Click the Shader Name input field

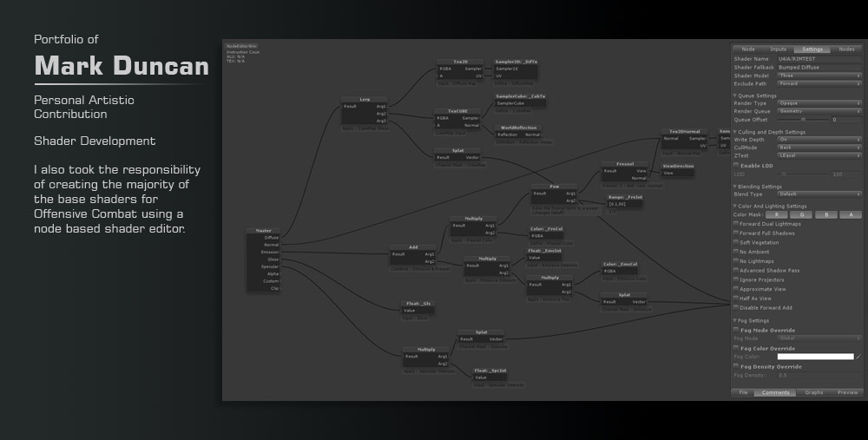[819, 59]
